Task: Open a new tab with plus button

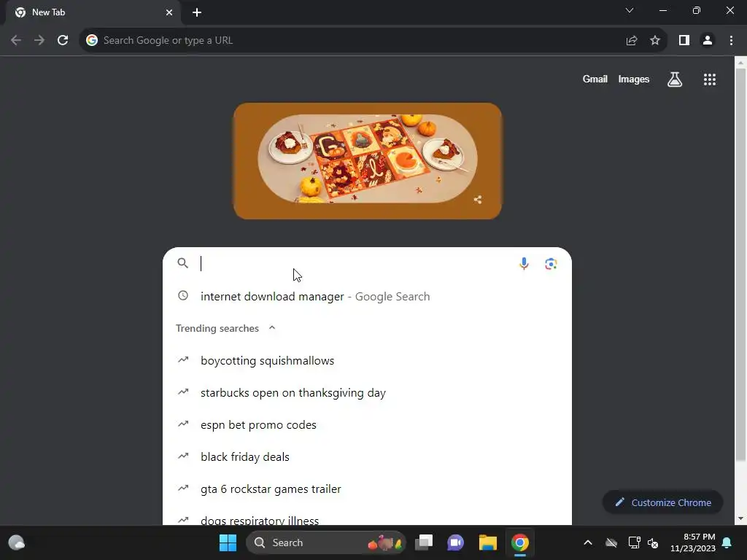Action: [x=197, y=12]
